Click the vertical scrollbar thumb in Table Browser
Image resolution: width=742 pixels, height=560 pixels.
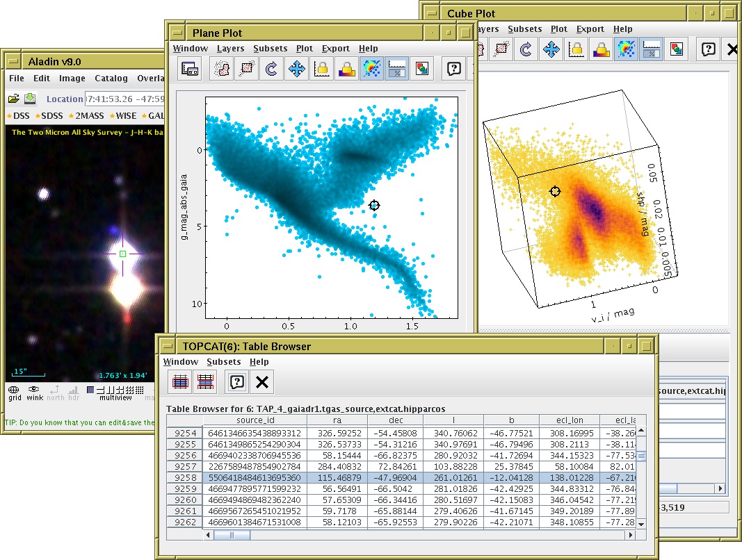tap(641, 456)
